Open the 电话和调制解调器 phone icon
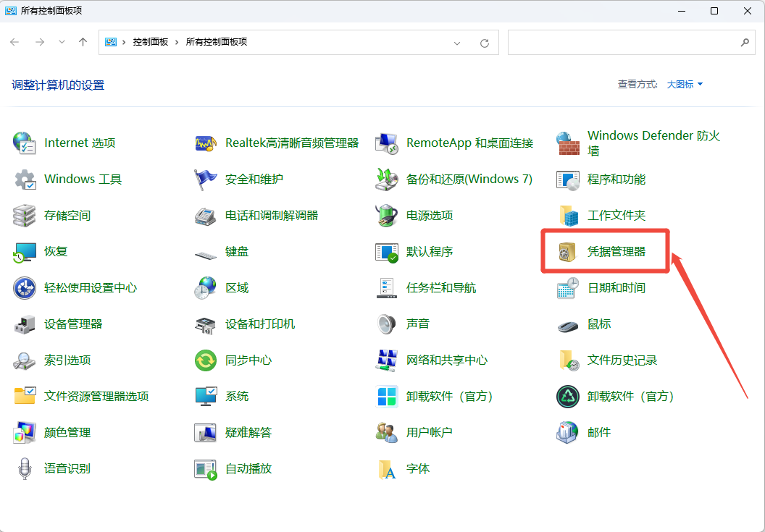The height and width of the screenshot is (532, 765). click(x=206, y=216)
